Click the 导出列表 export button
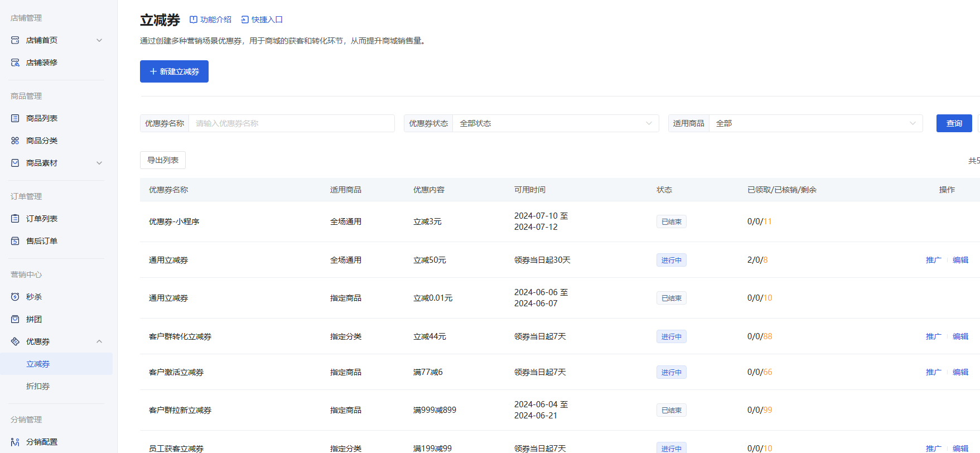980x453 pixels. (x=163, y=160)
